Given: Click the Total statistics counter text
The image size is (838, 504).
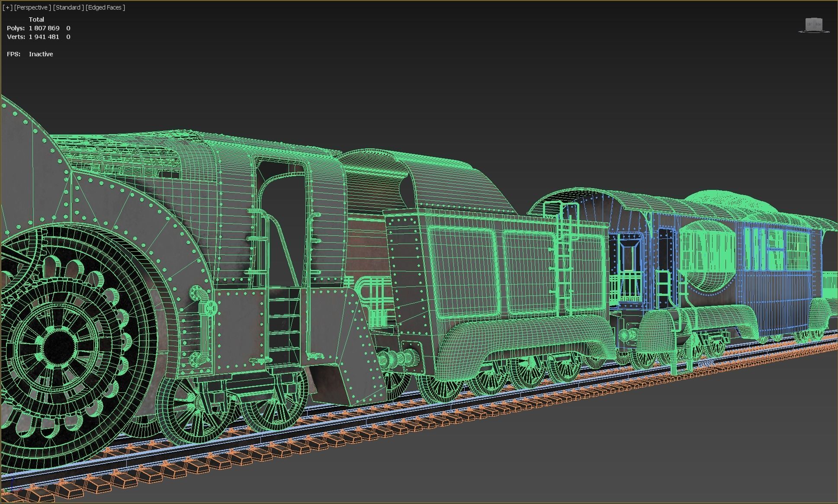Looking at the screenshot, I should tap(37, 19).
